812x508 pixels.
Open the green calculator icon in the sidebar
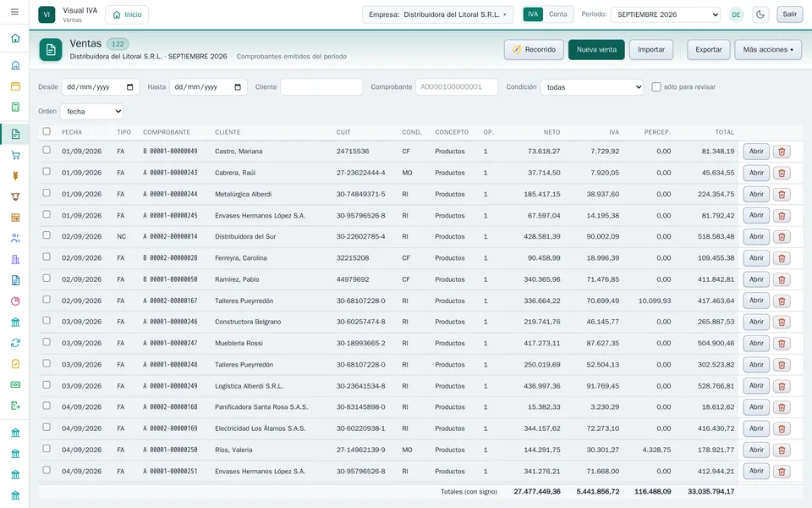tap(15, 108)
